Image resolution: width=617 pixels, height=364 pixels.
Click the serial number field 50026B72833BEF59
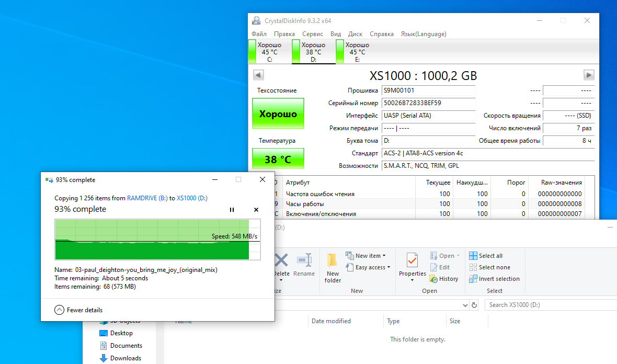pos(428,103)
